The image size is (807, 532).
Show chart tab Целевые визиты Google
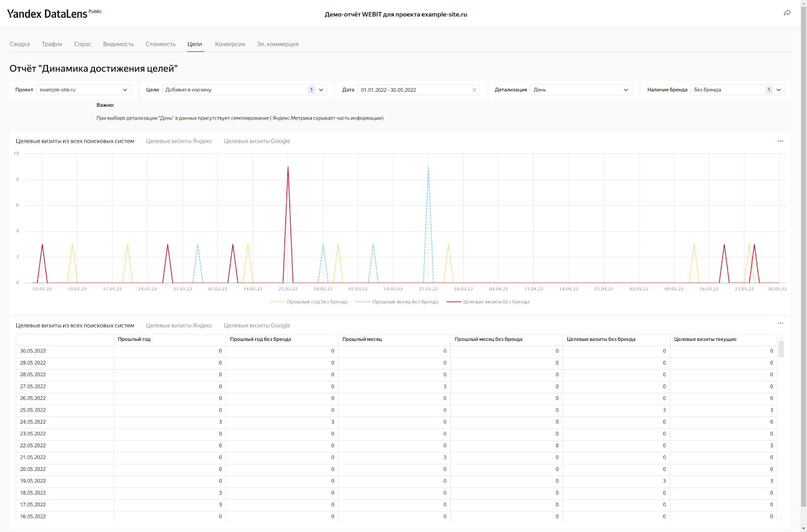pyautogui.click(x=257, y=141)
